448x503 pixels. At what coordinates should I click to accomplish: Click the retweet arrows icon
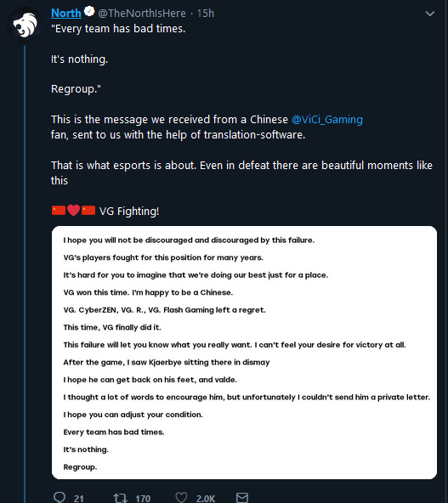[121, 498]
